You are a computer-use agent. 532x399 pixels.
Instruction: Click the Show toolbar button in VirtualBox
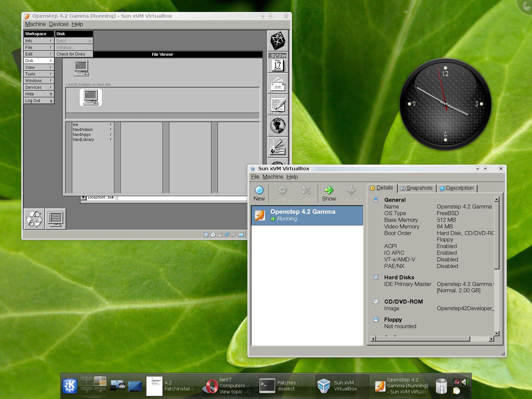click(x=329, y=193)
